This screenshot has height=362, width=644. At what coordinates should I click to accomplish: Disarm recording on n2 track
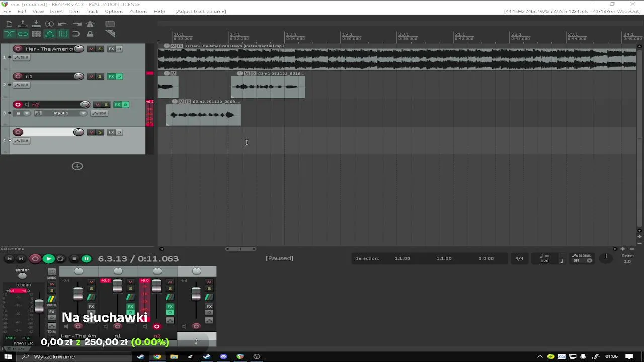click(18, 105)
